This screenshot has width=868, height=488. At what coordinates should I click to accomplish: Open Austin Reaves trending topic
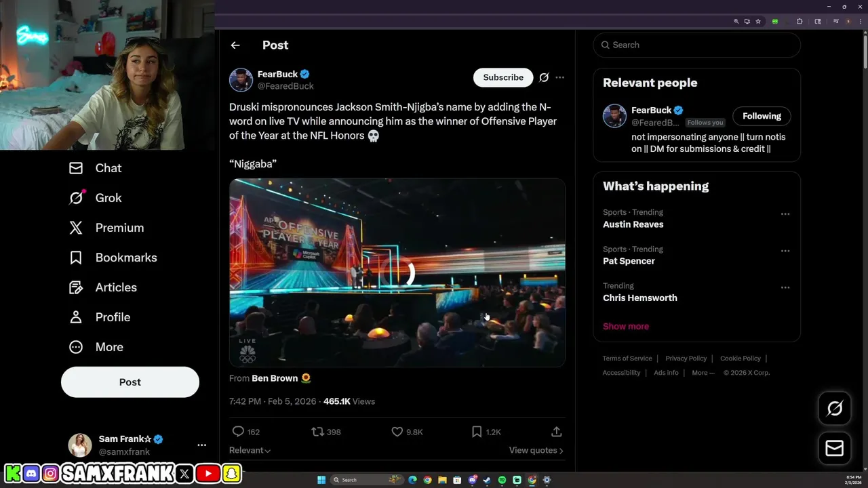(633, 224)
